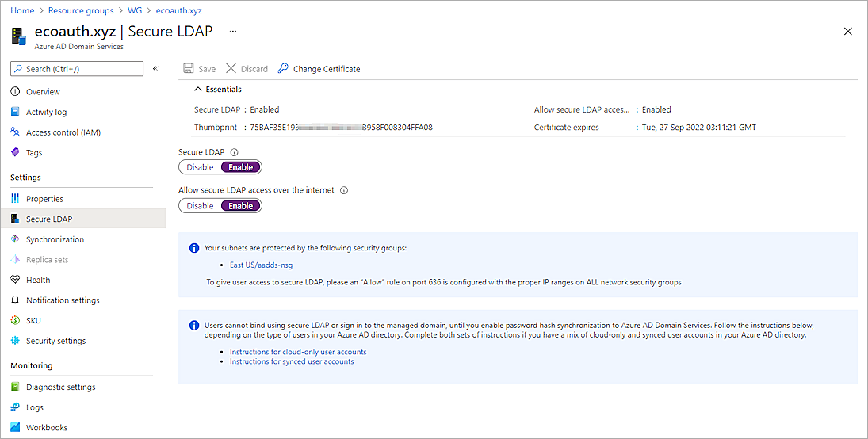Open Diagnostic settings under Monitoring
This screenshot has width=868, height=439.
click(x=60, y=387)
